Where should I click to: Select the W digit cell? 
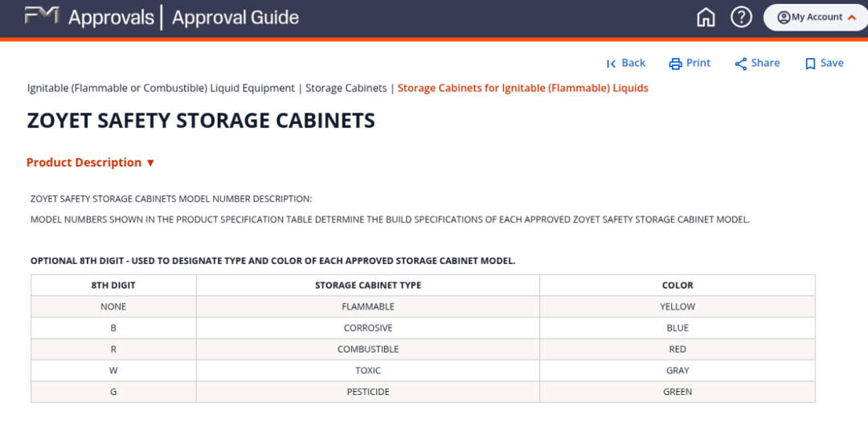(113, 370)
